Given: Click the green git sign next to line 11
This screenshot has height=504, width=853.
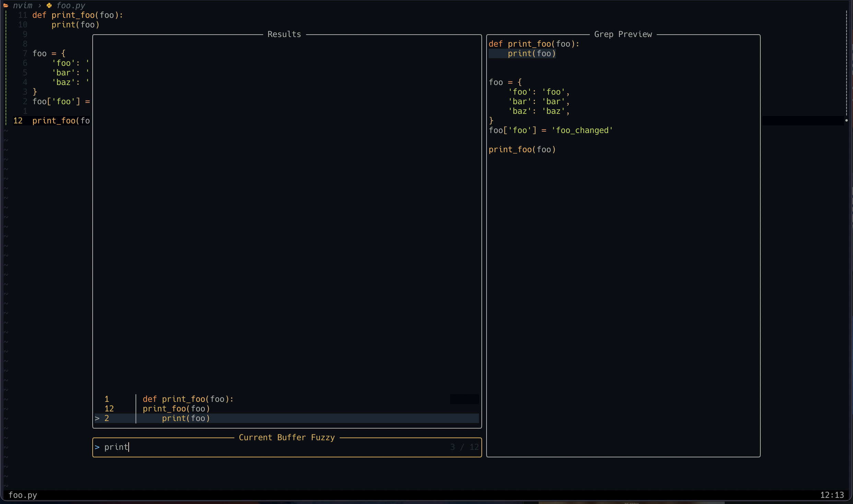Looking at the screenshot, I should (x=6, y=15).
